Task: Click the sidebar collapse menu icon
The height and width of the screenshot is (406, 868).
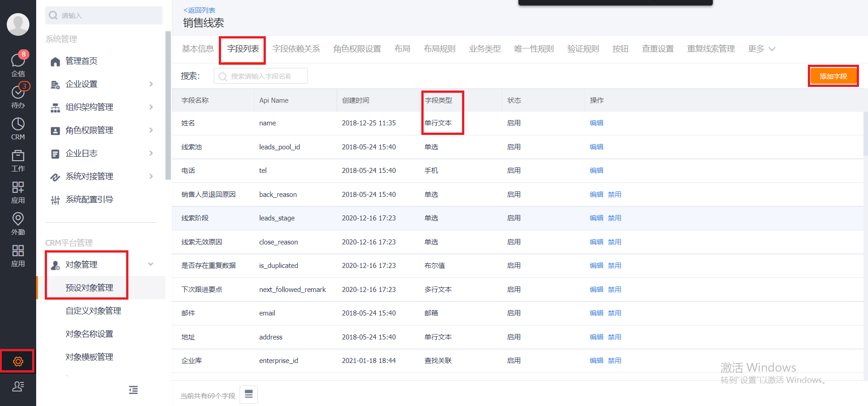Action: (133, 390)
